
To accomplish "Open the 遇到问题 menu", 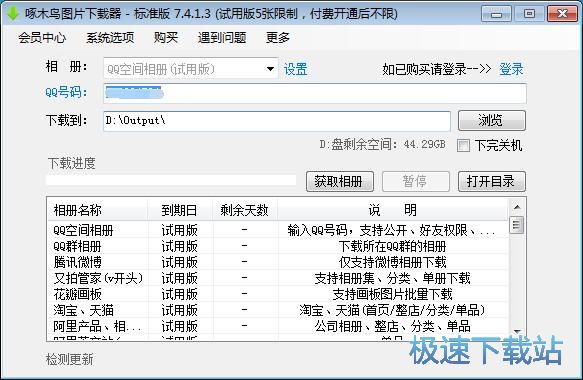I will click(222, 38).
